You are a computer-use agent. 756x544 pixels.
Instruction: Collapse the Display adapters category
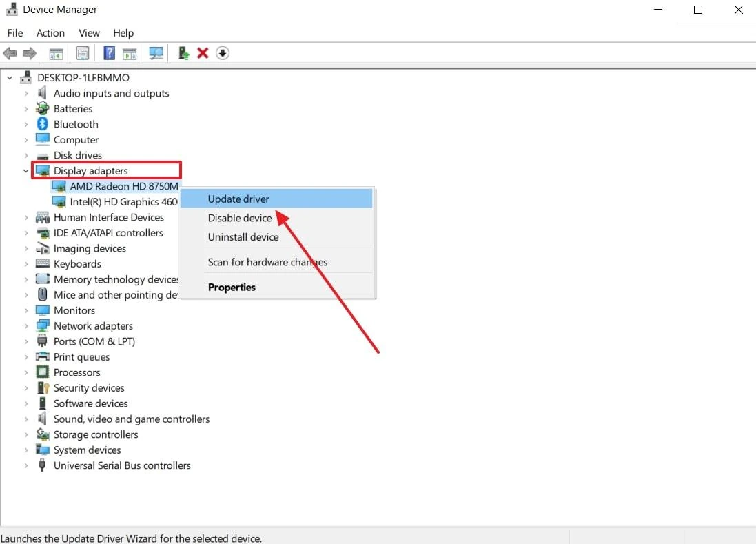(26, 171)
